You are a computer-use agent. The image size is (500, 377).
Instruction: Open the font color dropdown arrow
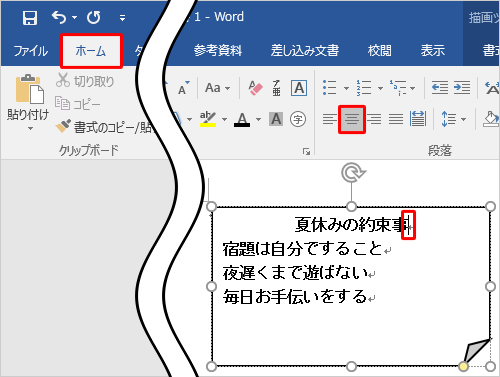pos(258,119)
